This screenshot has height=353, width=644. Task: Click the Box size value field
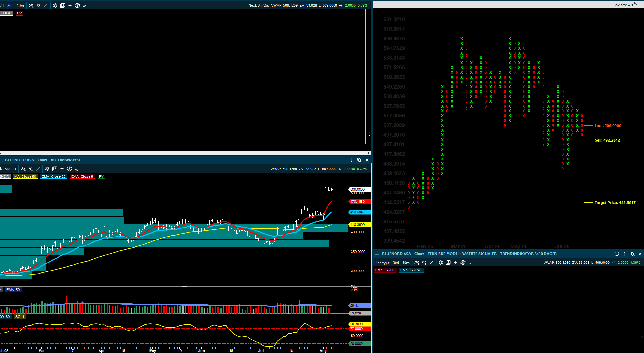pyautogui.click(x=632, y=5)
